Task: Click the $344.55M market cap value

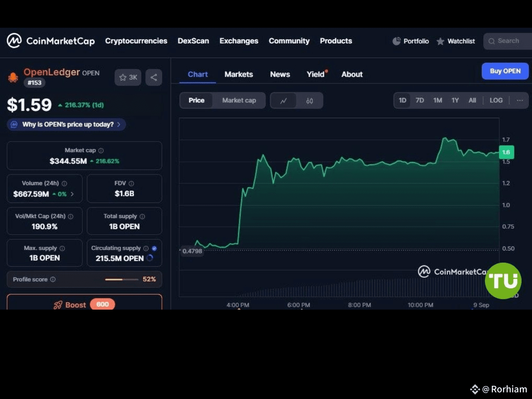Action: tap(68, 161)
